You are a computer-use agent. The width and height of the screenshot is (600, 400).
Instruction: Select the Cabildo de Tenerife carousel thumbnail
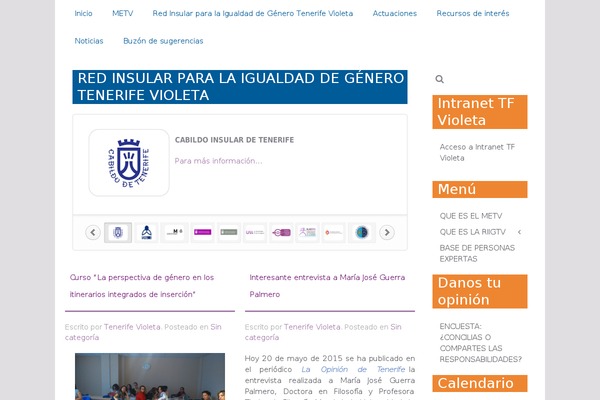118,232
